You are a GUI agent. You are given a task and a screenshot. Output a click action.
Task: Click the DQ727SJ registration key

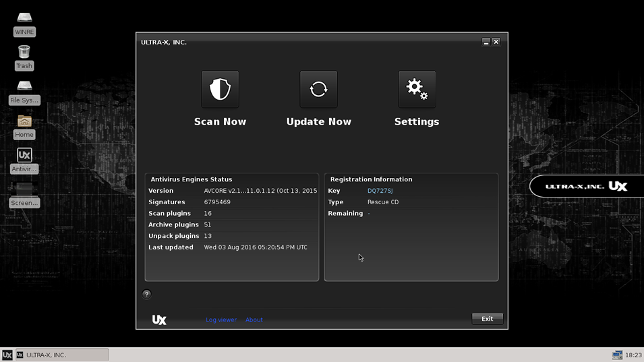(380, 191)
